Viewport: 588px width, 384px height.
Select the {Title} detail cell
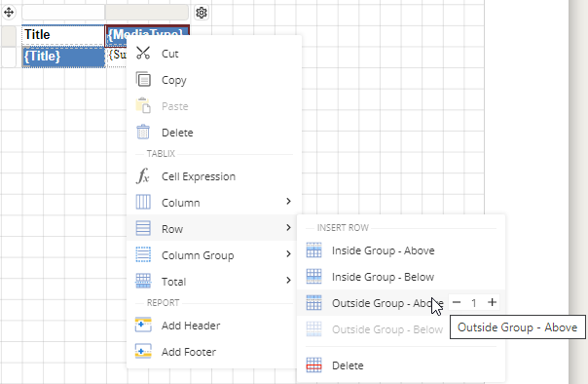tap(63, 57)
